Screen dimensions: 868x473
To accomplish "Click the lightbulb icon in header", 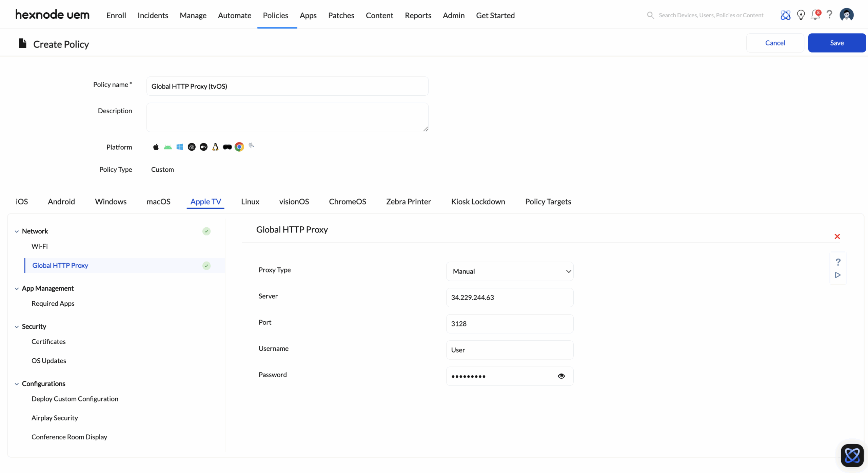I will (x=801, y=15).
